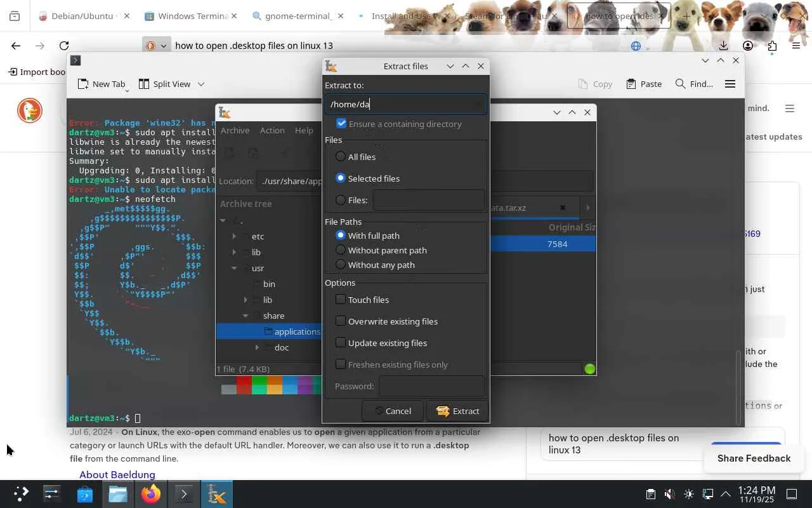Select Without parent path option

341,250
